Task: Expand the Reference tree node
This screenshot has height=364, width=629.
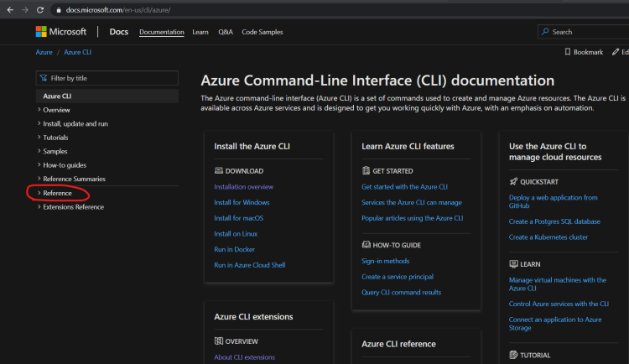Action: click(39, 193)
